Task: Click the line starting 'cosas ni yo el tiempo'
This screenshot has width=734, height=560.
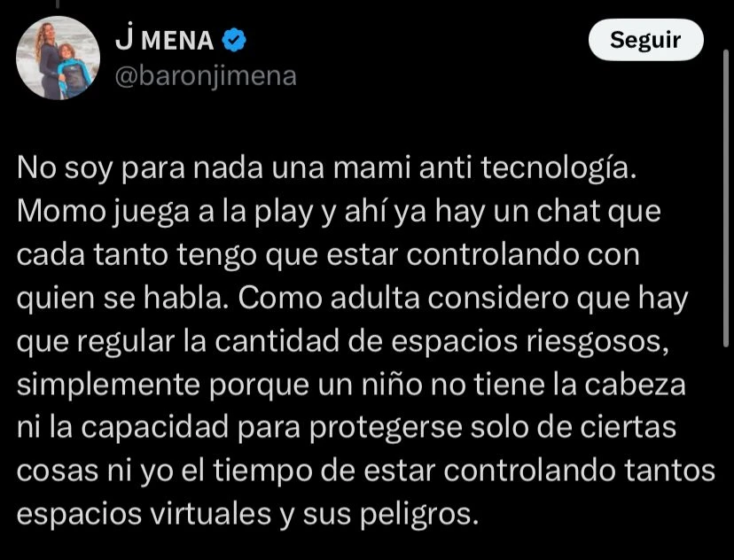Action: [x=366, y=471]
